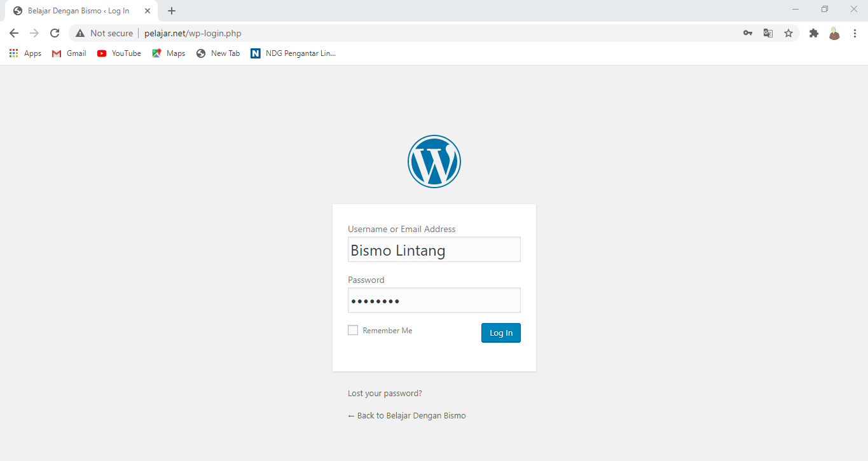Minimize the Chrome window
The image size is (868, 461).
(796, 10)
